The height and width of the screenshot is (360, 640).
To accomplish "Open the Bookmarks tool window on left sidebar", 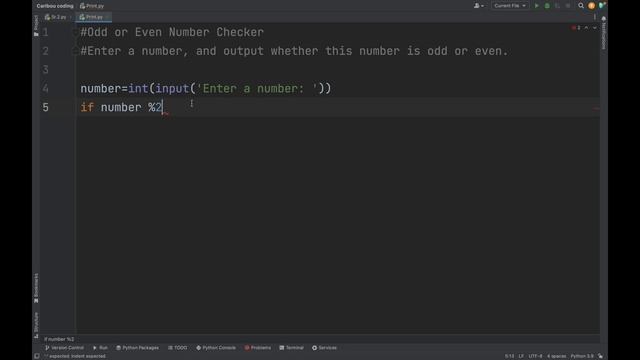I will tap(36, 288).
